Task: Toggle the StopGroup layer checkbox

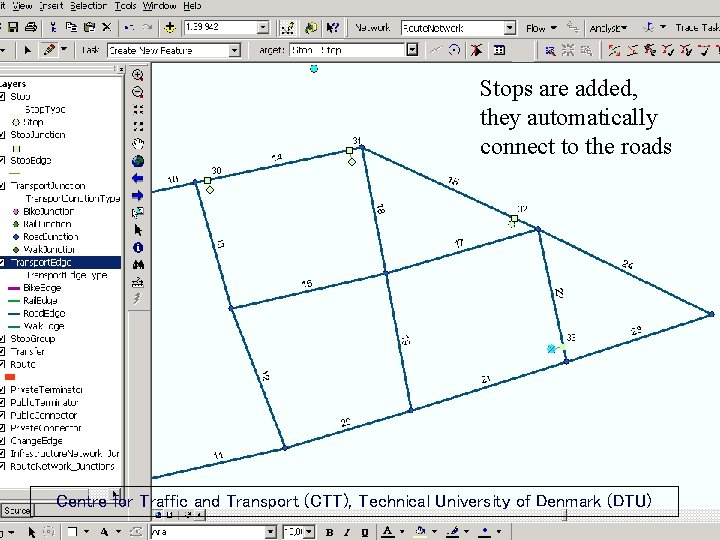Action: pyautogui.click(x=2, y=339)
